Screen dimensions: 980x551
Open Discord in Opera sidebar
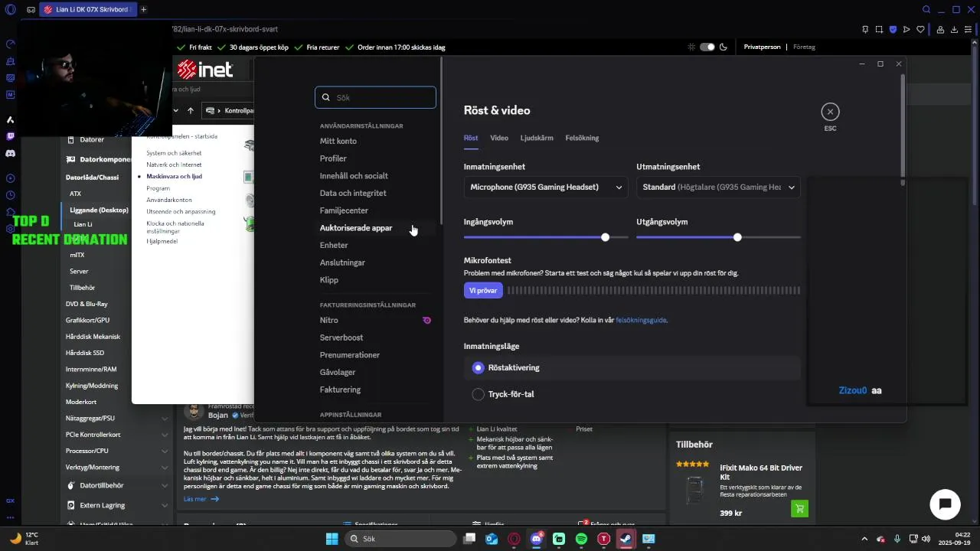coord(10,153)
